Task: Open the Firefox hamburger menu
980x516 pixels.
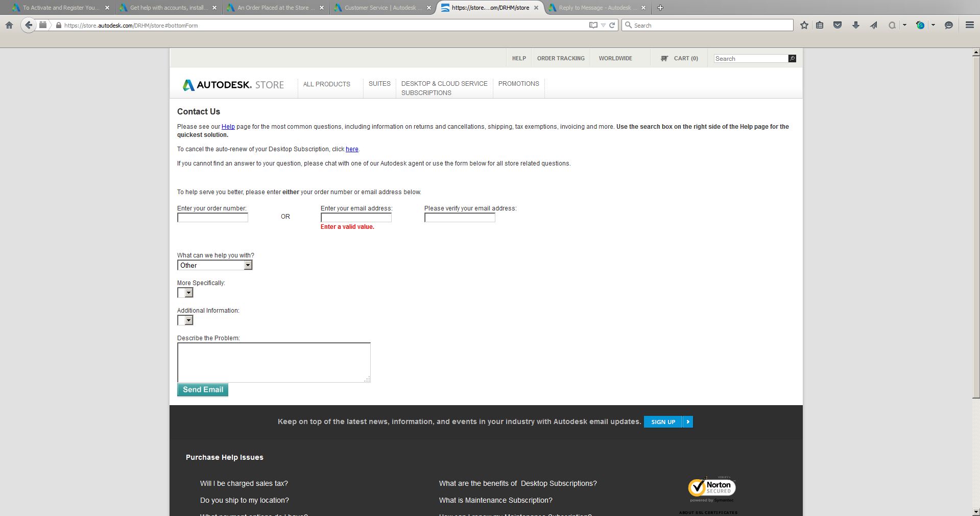Action: pyautogui.click(x=969, y=25)
